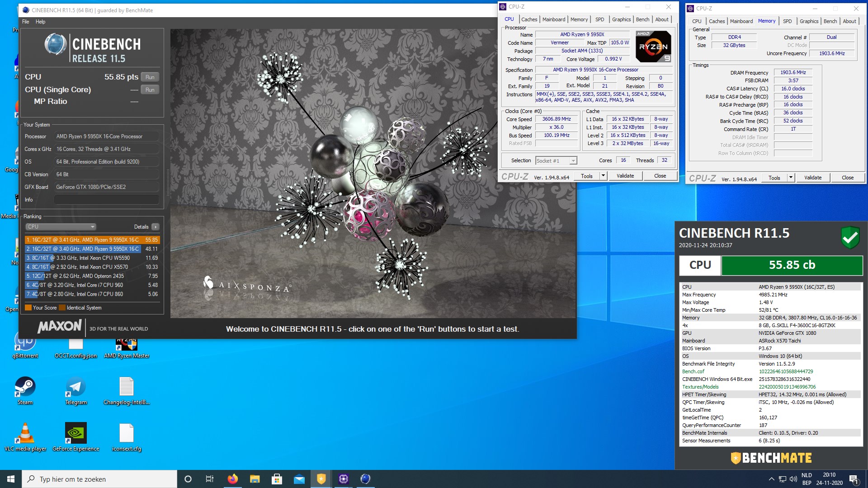Expand Tools dropdown arrow in CPU-Z Memory window

click(x=791, y=178)
